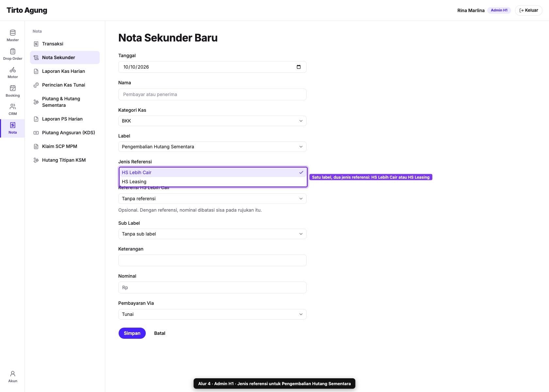549x392 pixels.
Task: Focus the Keterangan input field
Action: click(212, 260)
